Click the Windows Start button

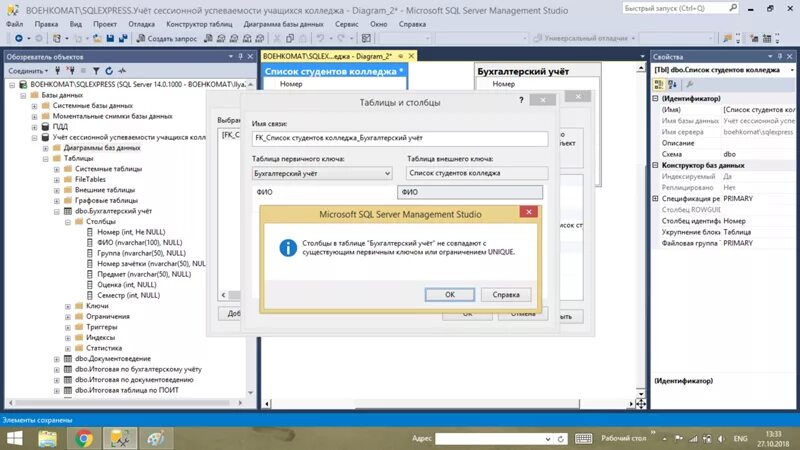click(14, 439)
